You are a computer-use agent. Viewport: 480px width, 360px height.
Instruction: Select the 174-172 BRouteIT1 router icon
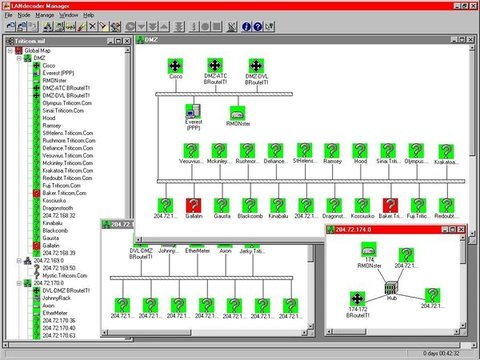pos(357,298)
